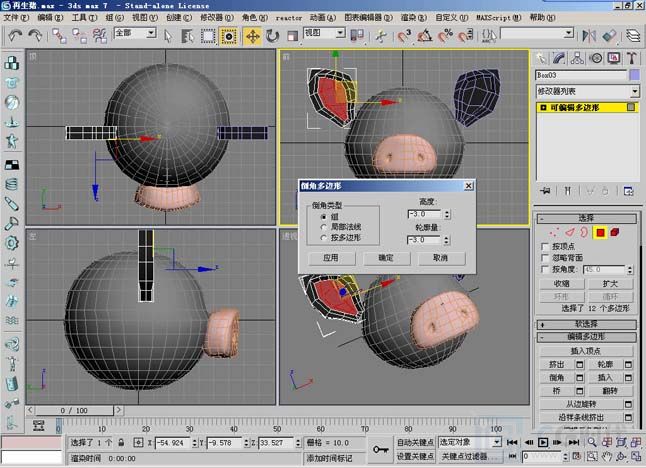
Task: Click the time slider showing 0 / 100
Action: pyautogui.click(x=74, y=411)
